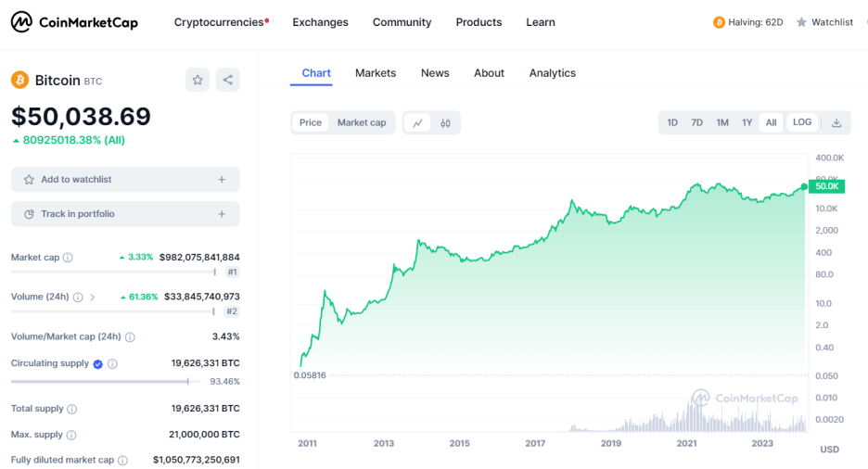Select the Market cap chart mode
The image size is (868, 469).
[362, 122]
